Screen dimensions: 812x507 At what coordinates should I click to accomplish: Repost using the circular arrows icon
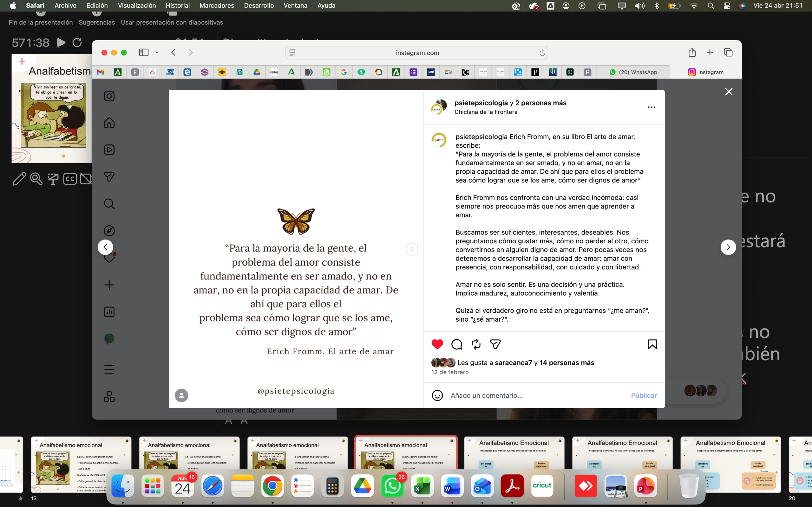click(x=476, y=344)
